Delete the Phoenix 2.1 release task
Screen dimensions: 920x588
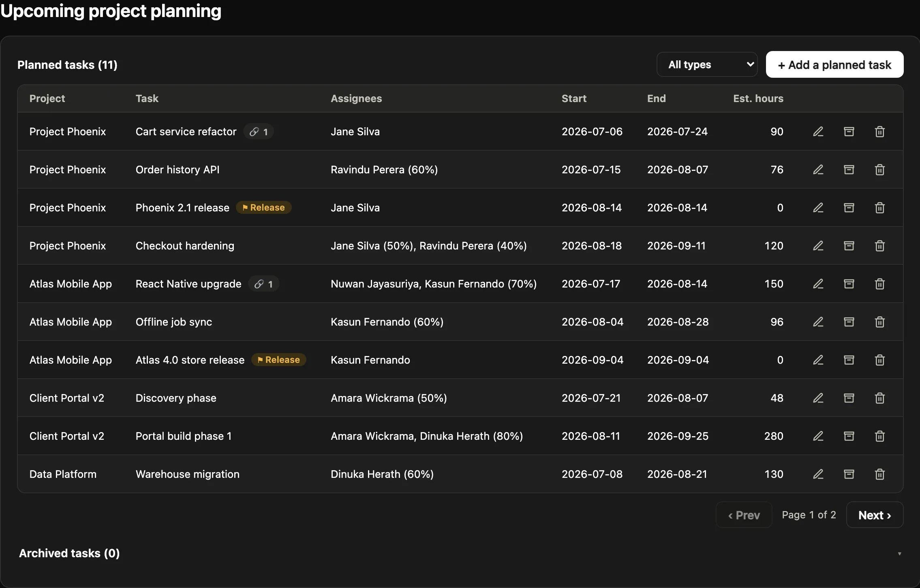[880, 208]
